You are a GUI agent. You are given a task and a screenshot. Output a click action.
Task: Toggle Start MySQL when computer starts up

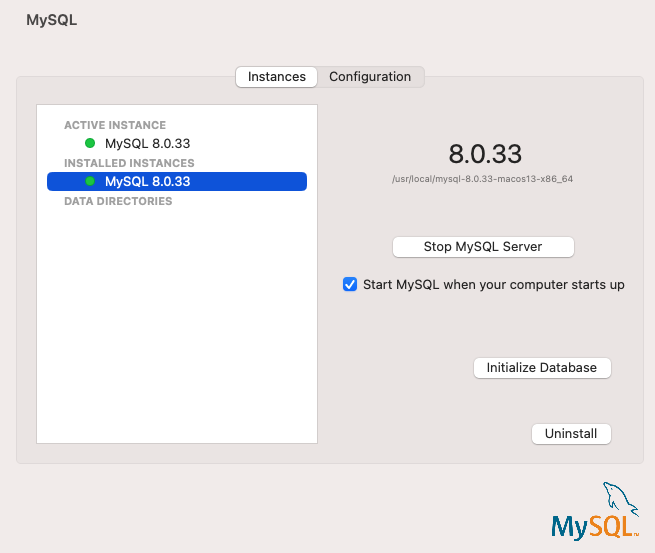tap(350, 284)
